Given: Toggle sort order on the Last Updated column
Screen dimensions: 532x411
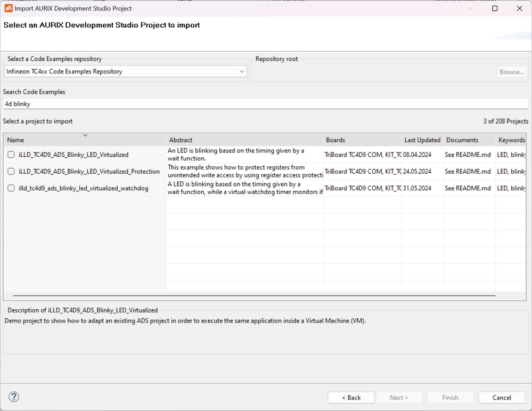Looking at the screenshot, I should tap(422, 140).
